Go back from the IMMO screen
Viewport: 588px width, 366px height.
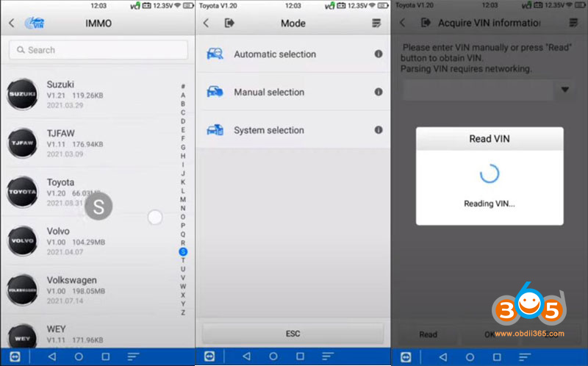coord(12,24)
